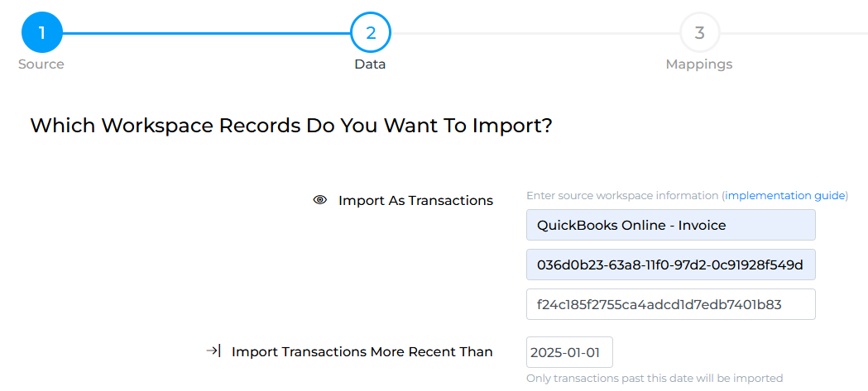Screen dimensions: 868x391
Task: Click the Source step label
Action: [x=41, y=64]
